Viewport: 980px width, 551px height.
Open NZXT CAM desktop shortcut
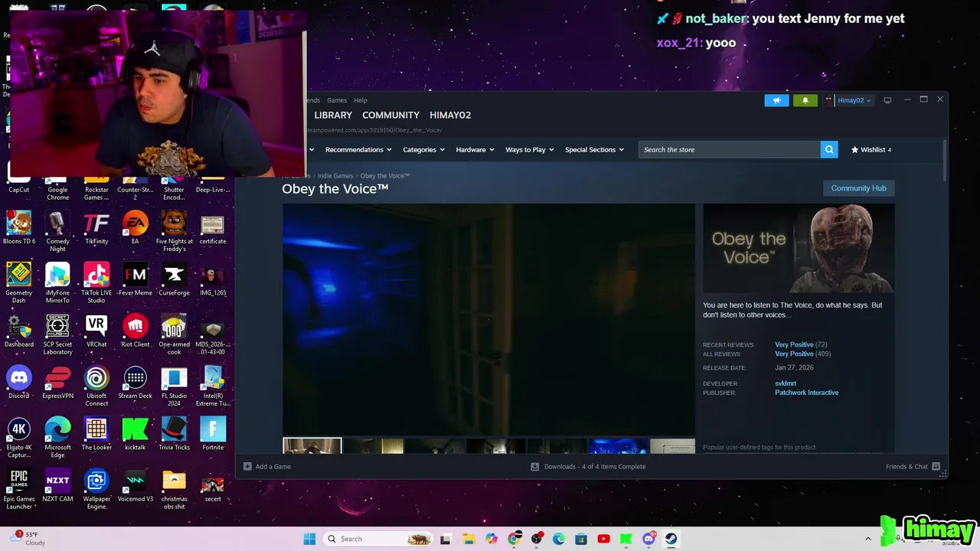point(57,485)
